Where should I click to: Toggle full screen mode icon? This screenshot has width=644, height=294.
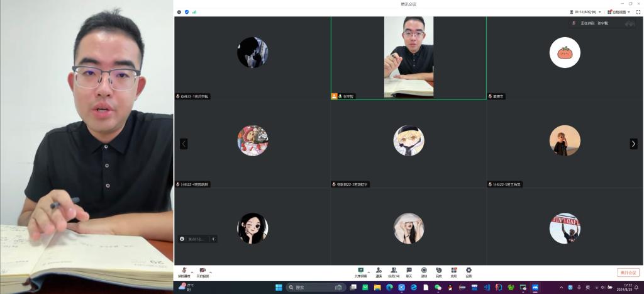[x=638, y=12]
